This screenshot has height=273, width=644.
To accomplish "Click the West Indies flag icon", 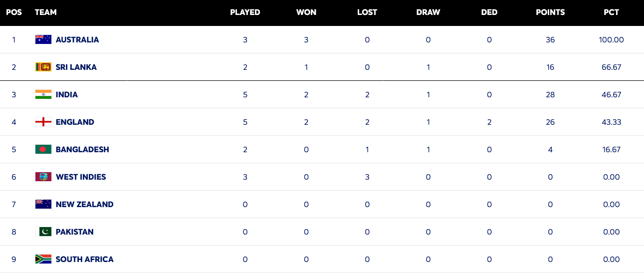I will coord(43,177).
